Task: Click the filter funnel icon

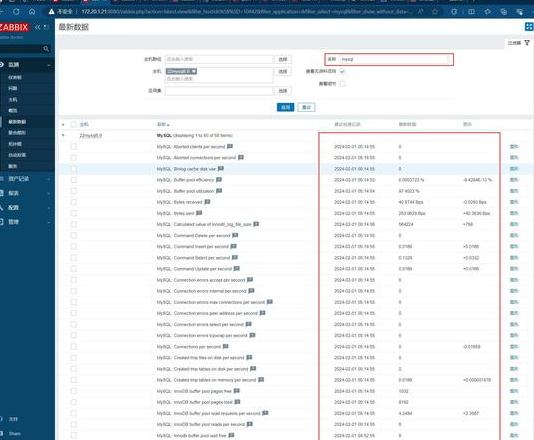Action: (x=527, y=43)
